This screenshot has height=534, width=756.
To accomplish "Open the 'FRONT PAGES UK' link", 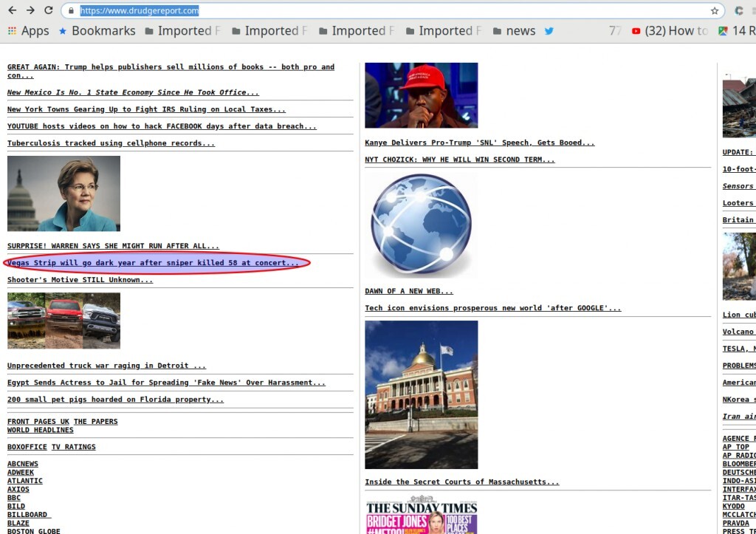I will [x=38, y=422].
